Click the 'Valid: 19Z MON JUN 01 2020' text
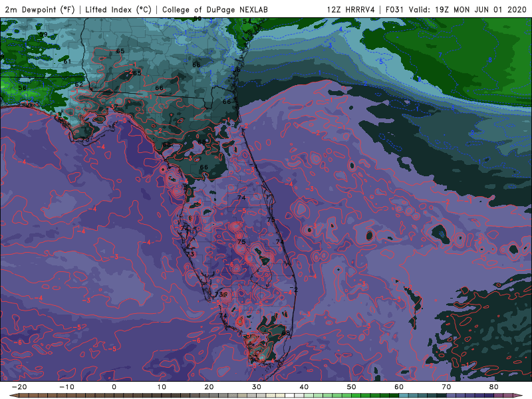This screenshot has width=532, height=399. point(467,9)
